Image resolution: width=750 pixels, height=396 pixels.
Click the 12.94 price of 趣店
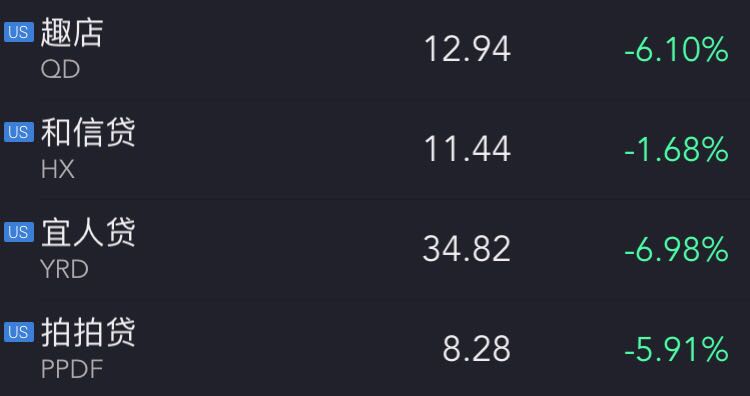[467, 50]
